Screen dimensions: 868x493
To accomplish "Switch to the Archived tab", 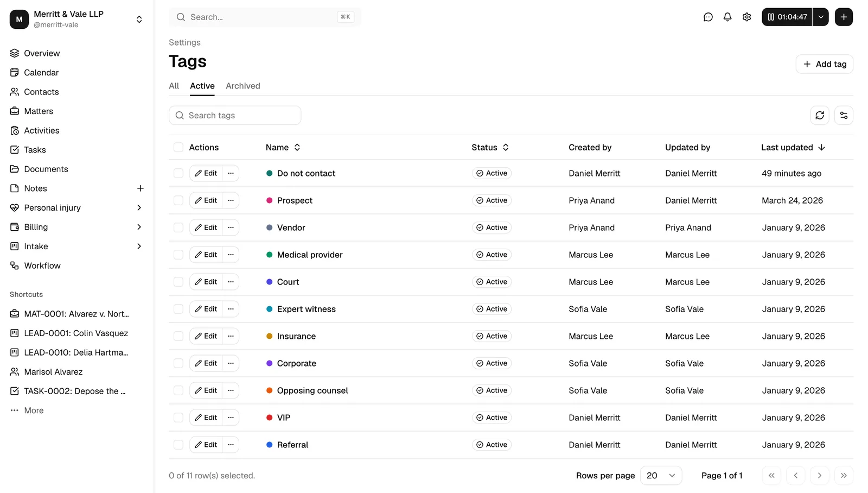I will click(x=243, y=86).
